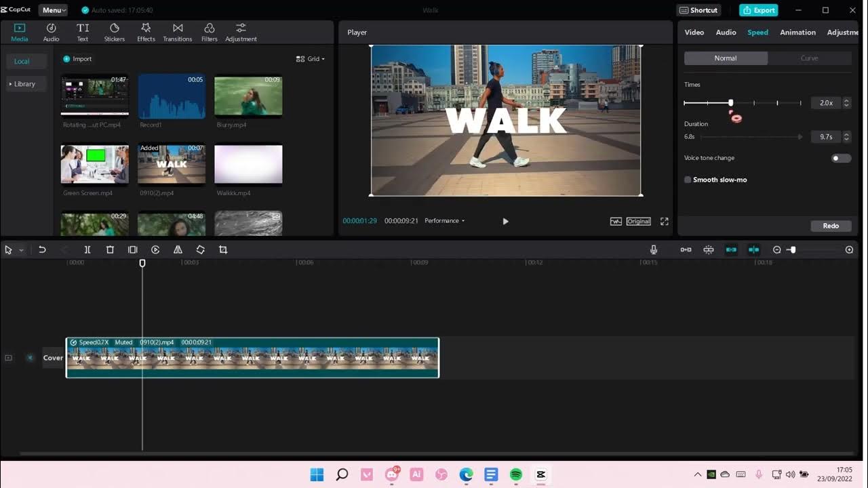This screenshot has height=488, width=868.
Task: Mute the main track audio
Action: 30,358
